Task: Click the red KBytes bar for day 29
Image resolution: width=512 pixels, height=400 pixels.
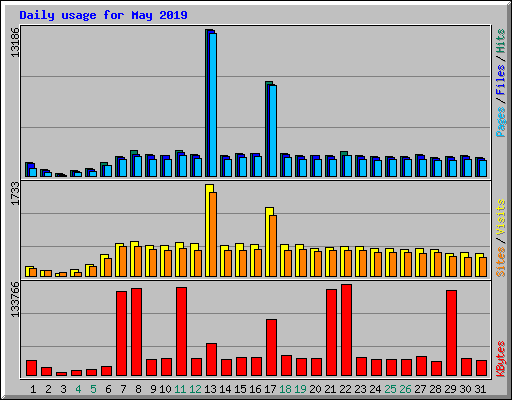Action: click(x=451, y=333)
